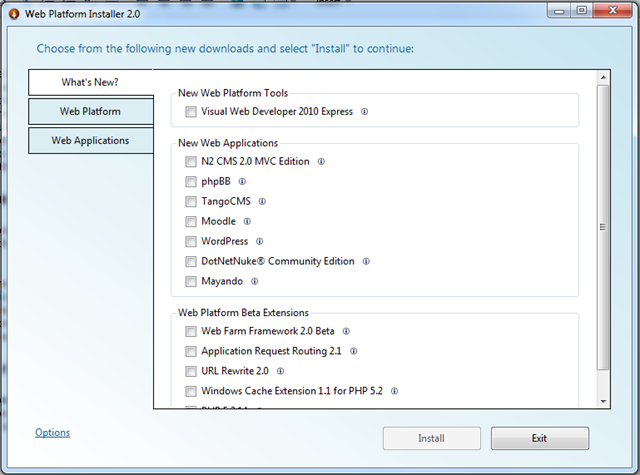Viewport: 640px width, 475px height.
Task: Enable Web Farm Framework 2.0 Beta checkbox
Action: pyautogui.click(x=191, y=331)
